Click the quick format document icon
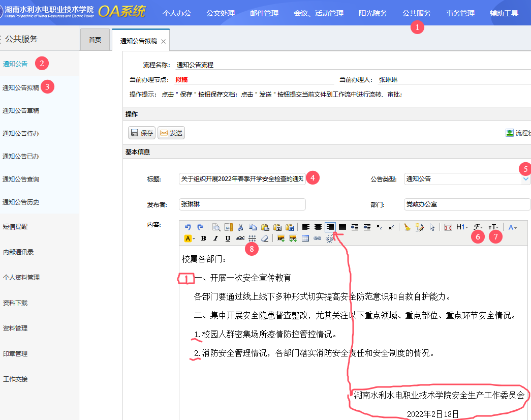 tap(420, 227)
